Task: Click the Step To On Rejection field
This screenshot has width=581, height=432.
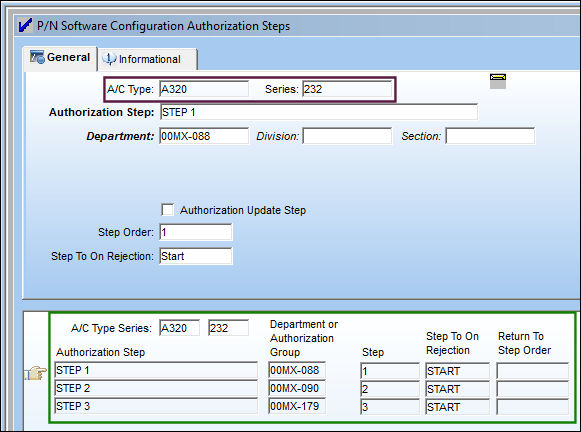Action: [x=196, y=256]
